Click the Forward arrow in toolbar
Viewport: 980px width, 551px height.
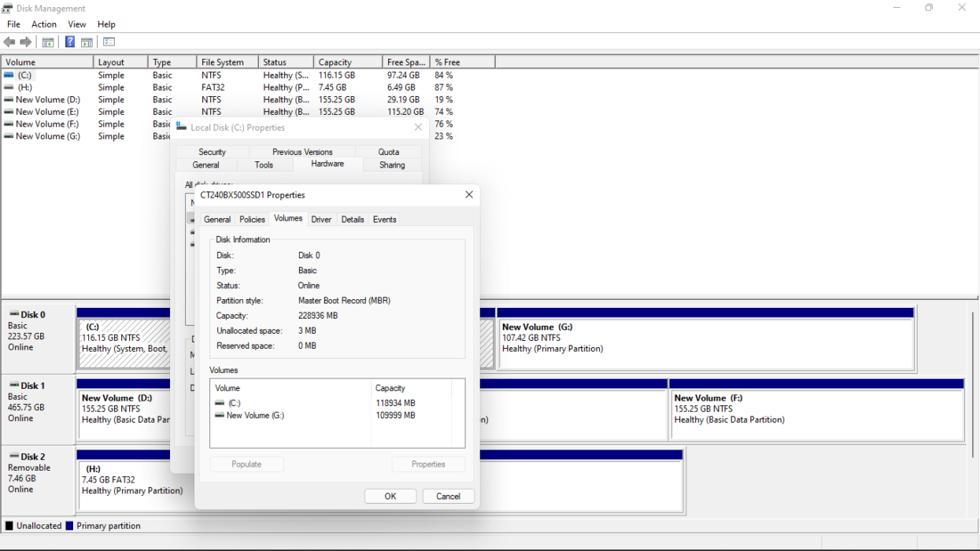[26, 43]
